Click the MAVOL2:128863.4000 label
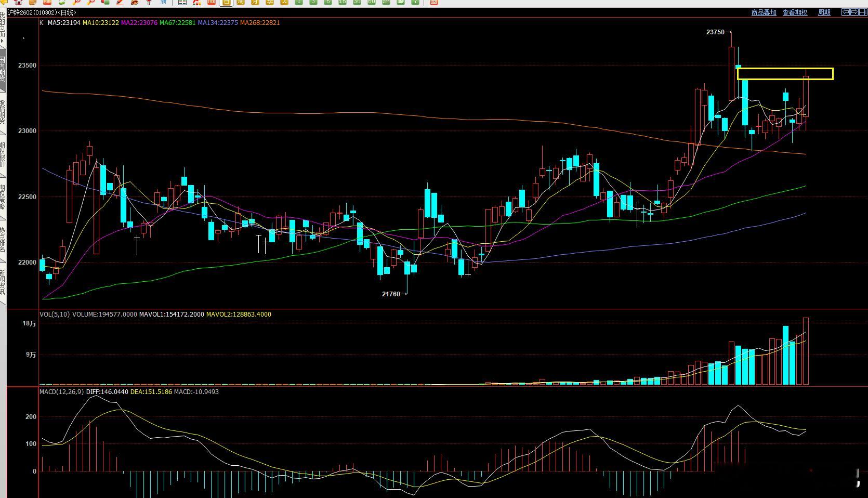 [x=239, y=314]
